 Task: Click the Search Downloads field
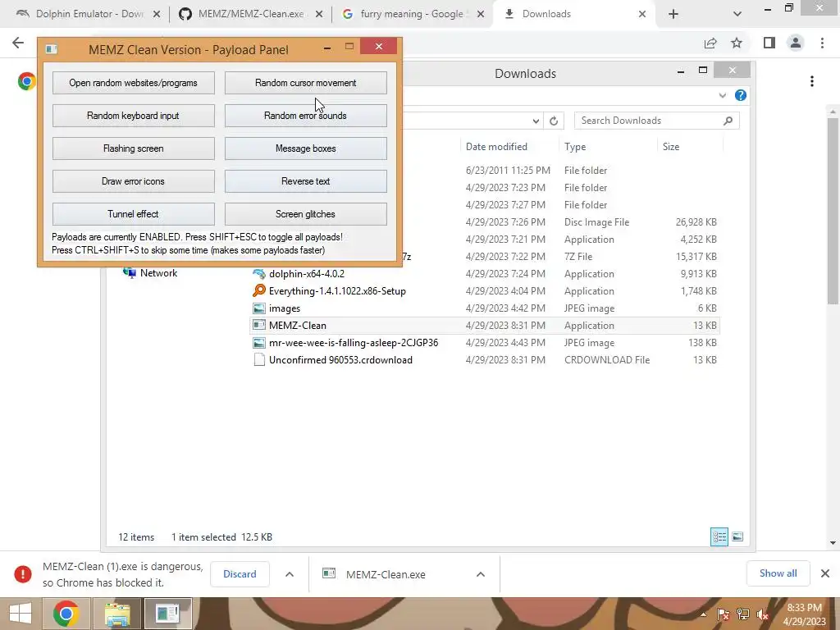(657, 121)
